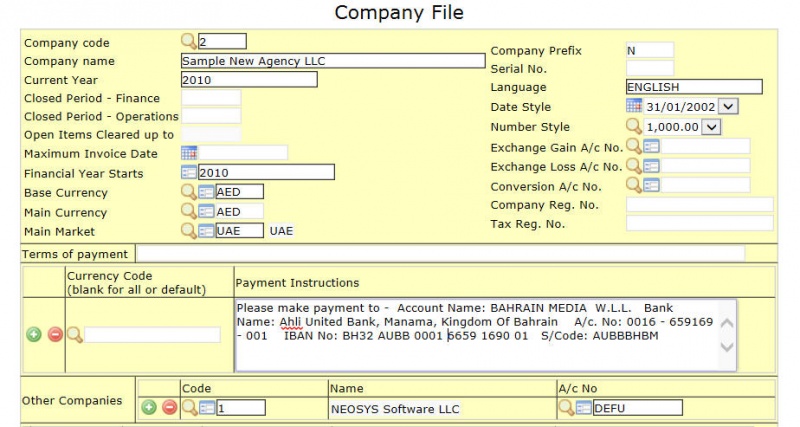
Task: Click the Currency Code input field
Action: pyautogui.click(x=152, y=335)
